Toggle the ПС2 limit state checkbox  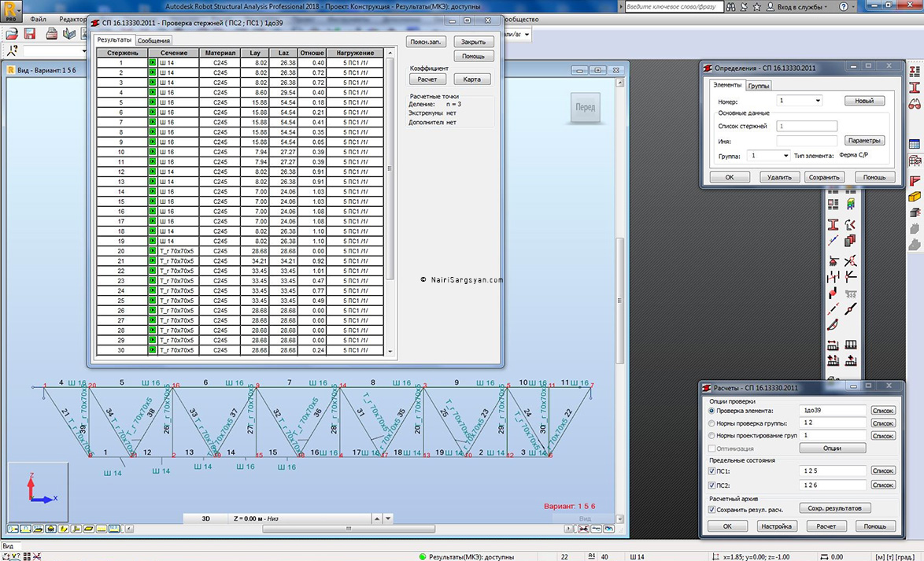[x=711, y=485]
